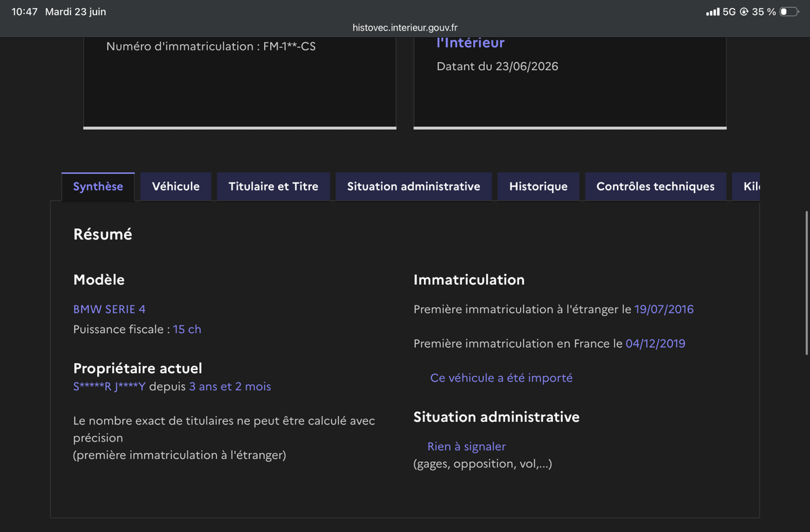
Task: Click the Immatriculation heading
Action: pos(469,280)
